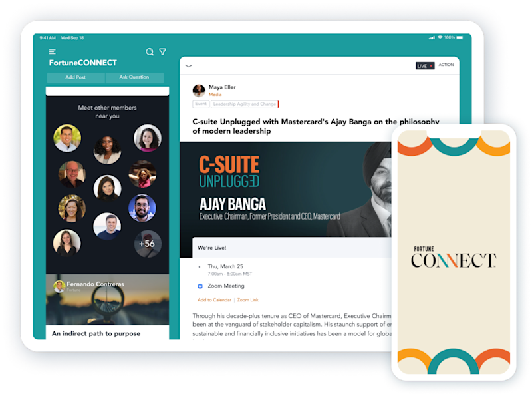Open the ACTION menu
532x396 pixels.
[446, 65]
